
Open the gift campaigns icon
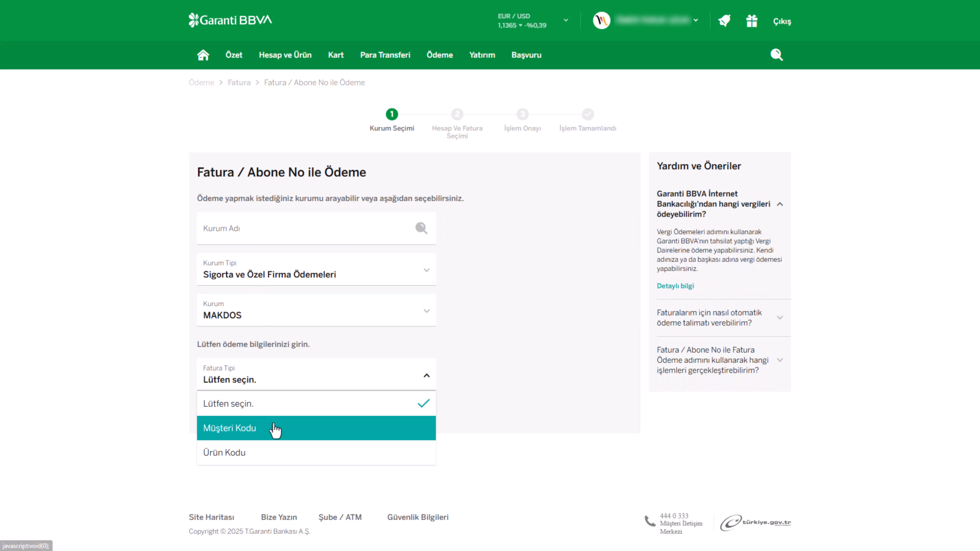(x=752, y=21)
